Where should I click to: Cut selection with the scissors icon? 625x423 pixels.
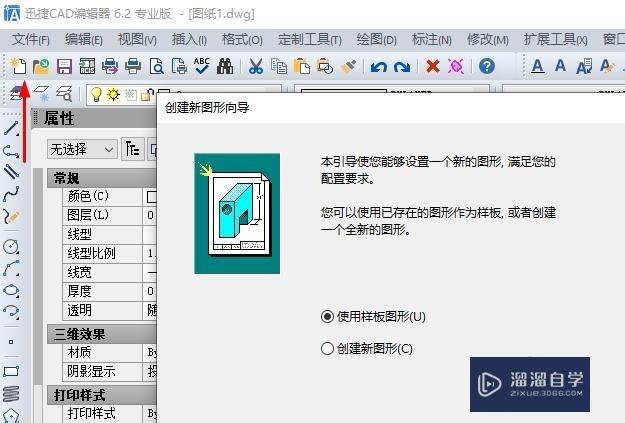[256, 66]
